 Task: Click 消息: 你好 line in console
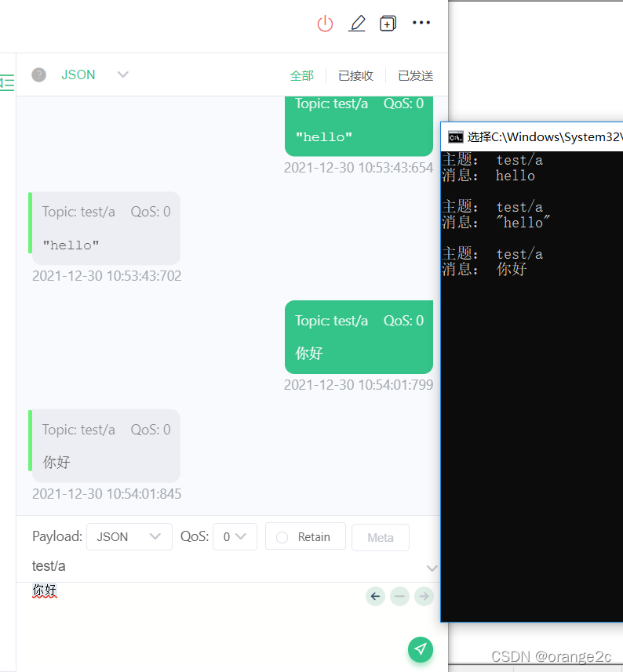484,269
